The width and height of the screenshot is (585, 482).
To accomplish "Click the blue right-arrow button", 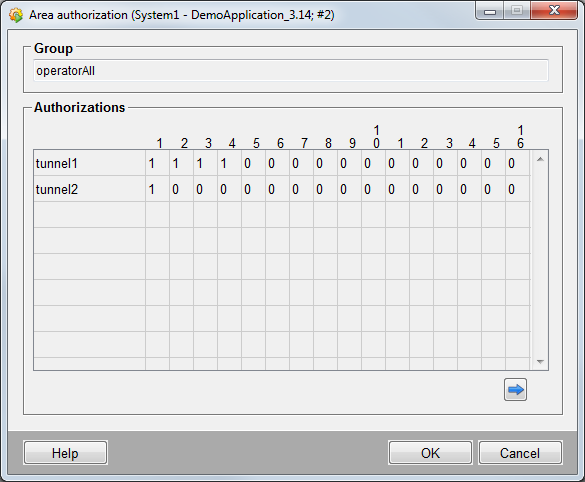I will (x=515, y=390).
